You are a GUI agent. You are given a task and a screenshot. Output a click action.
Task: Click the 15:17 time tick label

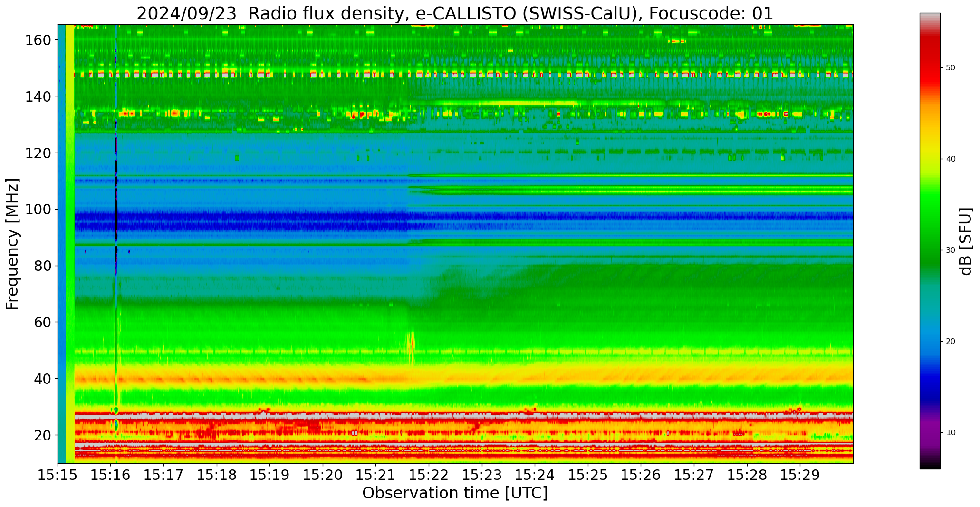pos(164,475)
